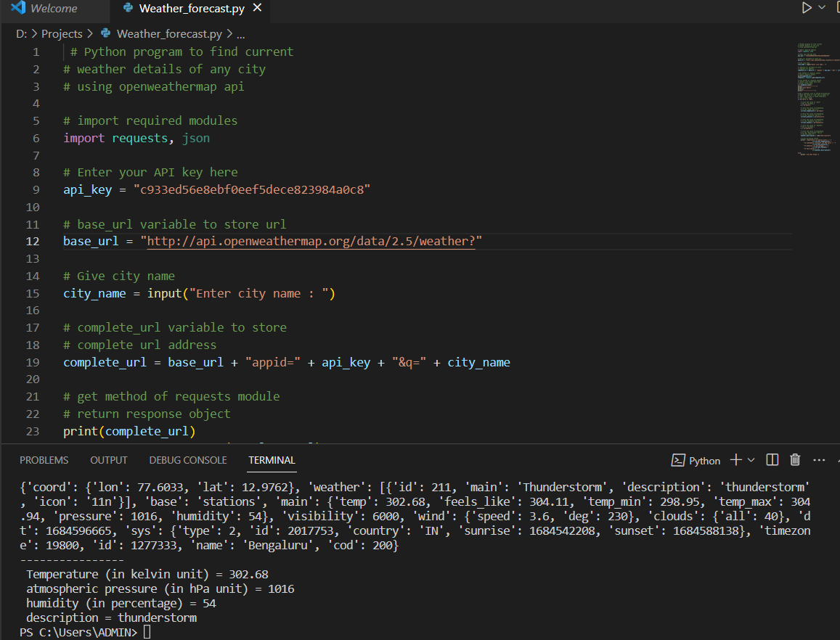The height and width of the screenshot is (640, 840).
Task: Click the VS Code logo icon
Action: [x=18, y=8]
